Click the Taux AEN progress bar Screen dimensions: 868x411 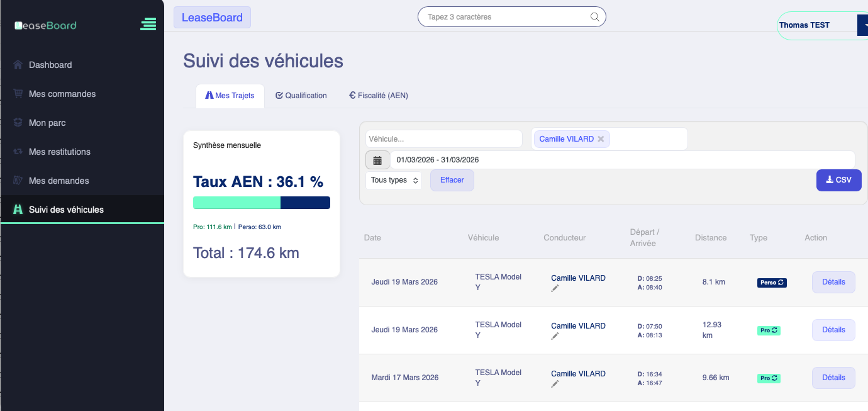click(x=261, y=203)
